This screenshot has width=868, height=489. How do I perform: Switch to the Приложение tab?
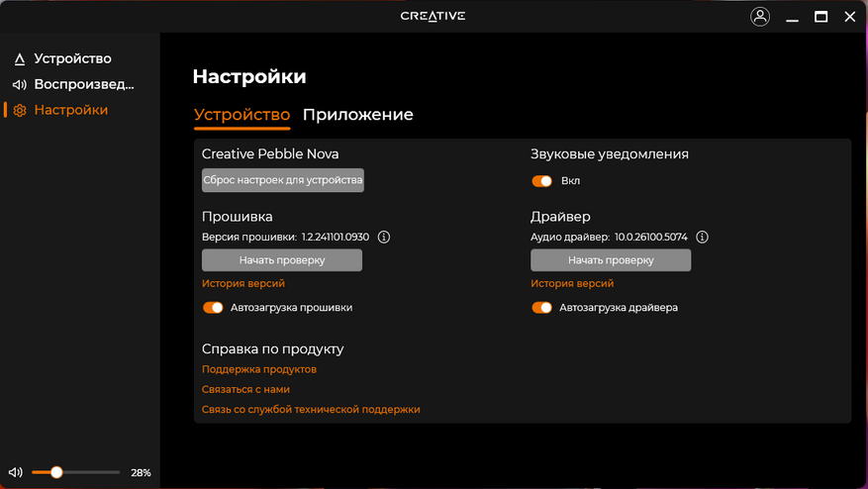click(x=357, y=115)
